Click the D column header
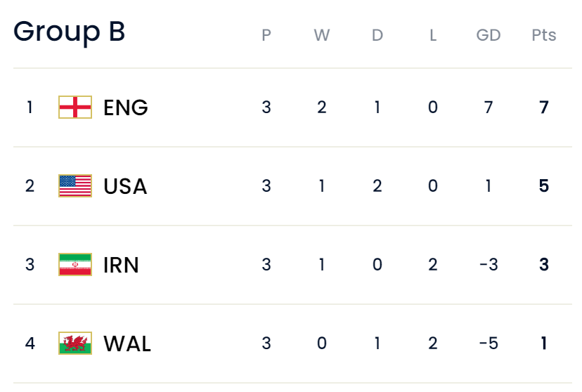582x392 pixels. pyautogui.click(x=377, y=35)
